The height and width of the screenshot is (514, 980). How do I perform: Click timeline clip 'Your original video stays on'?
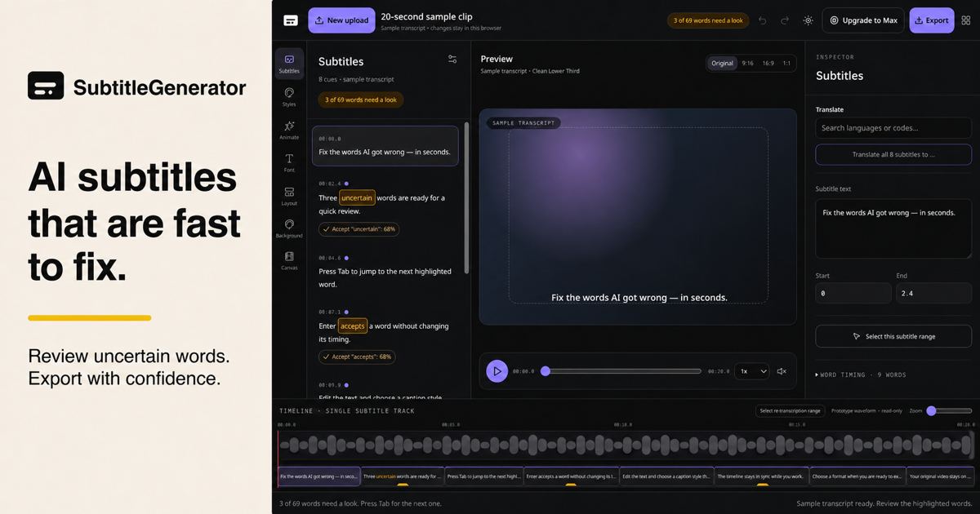pos(941,476)
